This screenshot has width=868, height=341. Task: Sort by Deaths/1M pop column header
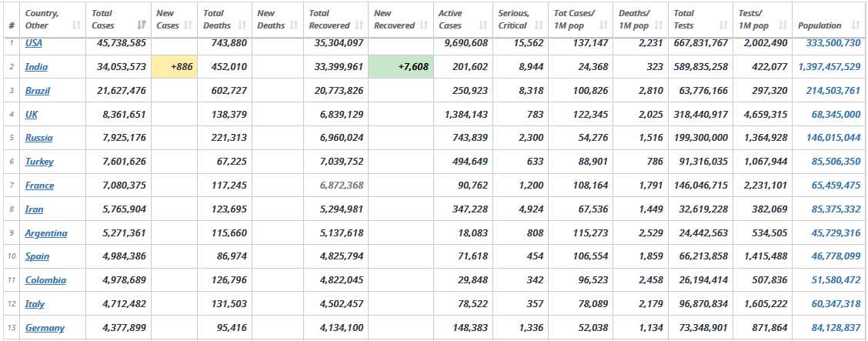tap(640, 19)
